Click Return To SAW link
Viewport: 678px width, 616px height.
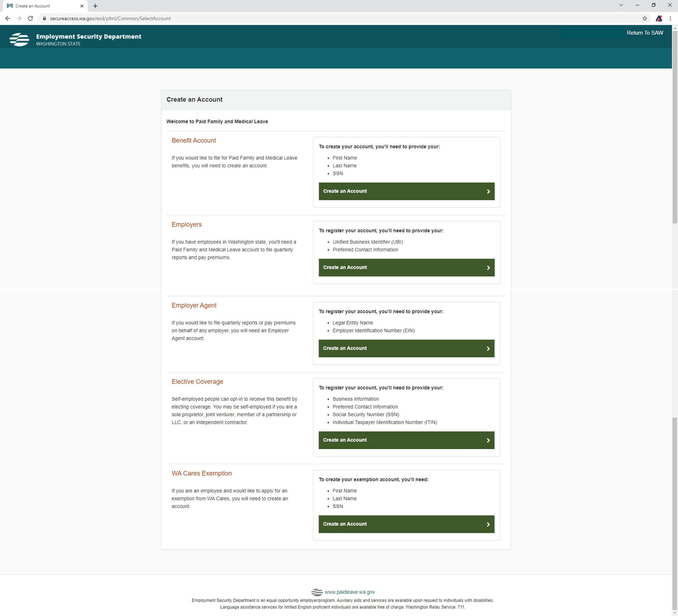(x=644, y=33)
